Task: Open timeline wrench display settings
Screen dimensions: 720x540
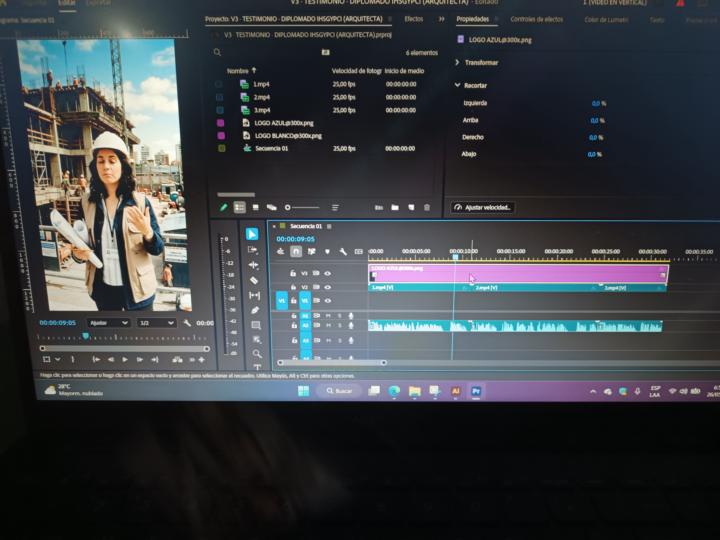Action: click(x=343, y=252)
